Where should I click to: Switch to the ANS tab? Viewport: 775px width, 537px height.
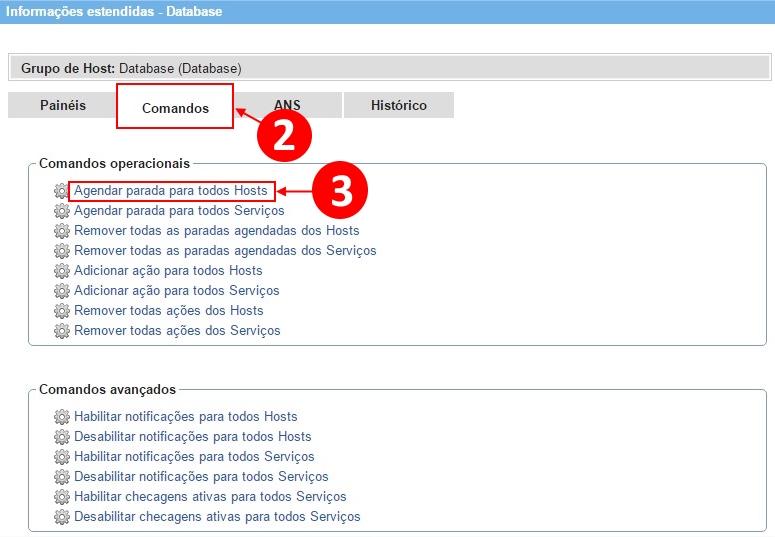point(288,105)
